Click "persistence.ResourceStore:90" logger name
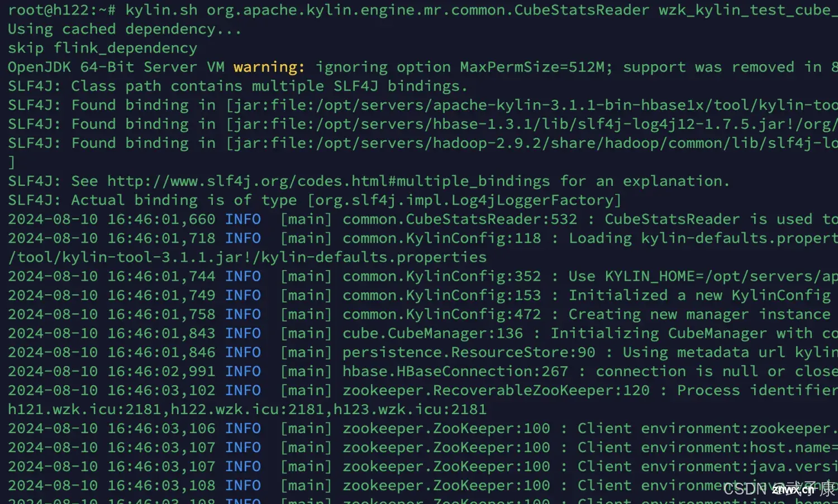The image size is (838, 504). 469,352
